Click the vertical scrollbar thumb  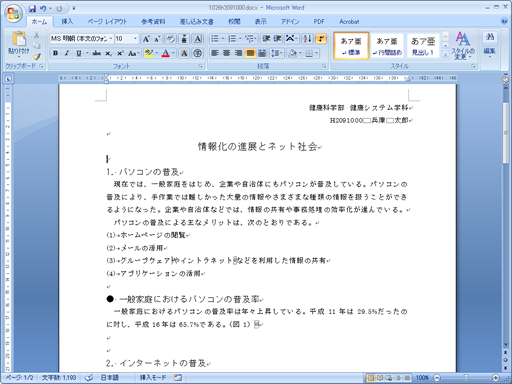[x=506, y=133]
